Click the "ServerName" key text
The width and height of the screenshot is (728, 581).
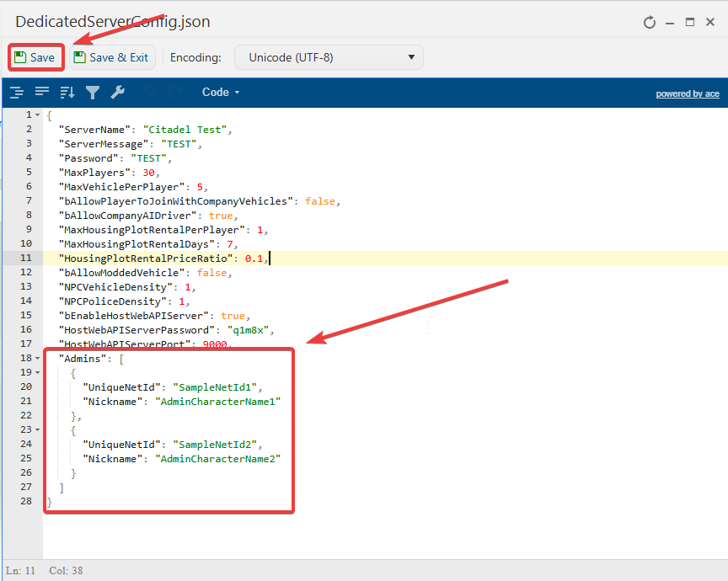tap(94, 130)
